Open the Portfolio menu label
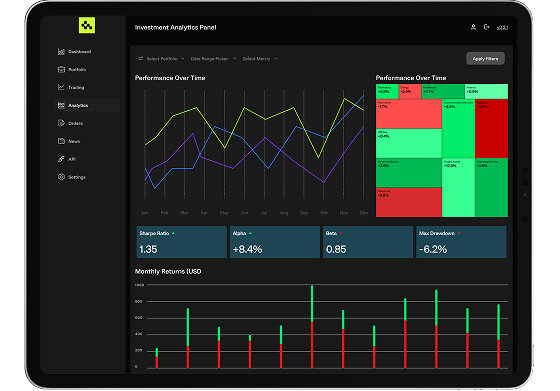This screenshot has width=560, height=391. (x=77, y=70)
